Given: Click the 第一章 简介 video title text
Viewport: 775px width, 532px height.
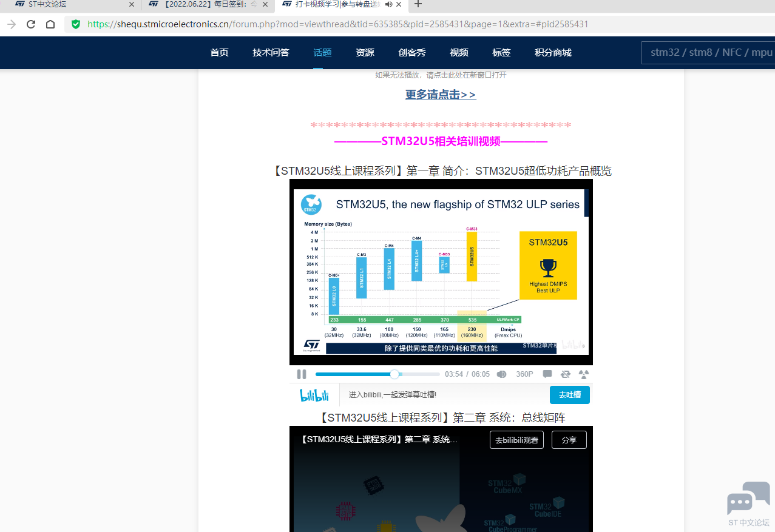Looking at the screenshot, I should (x=441, y=171).
